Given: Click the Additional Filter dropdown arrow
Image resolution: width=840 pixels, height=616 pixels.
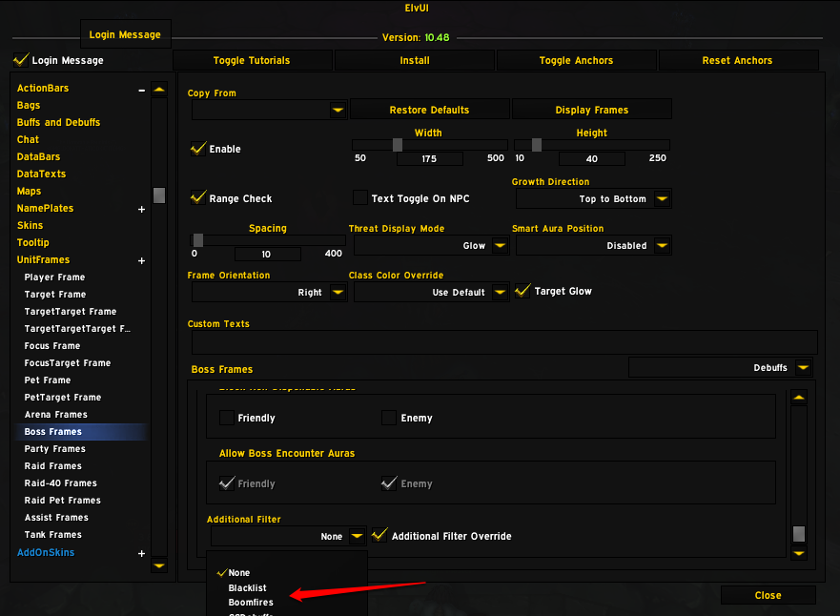Looking at the screenshot, I should pyautogui.click(x=358, y=536).
